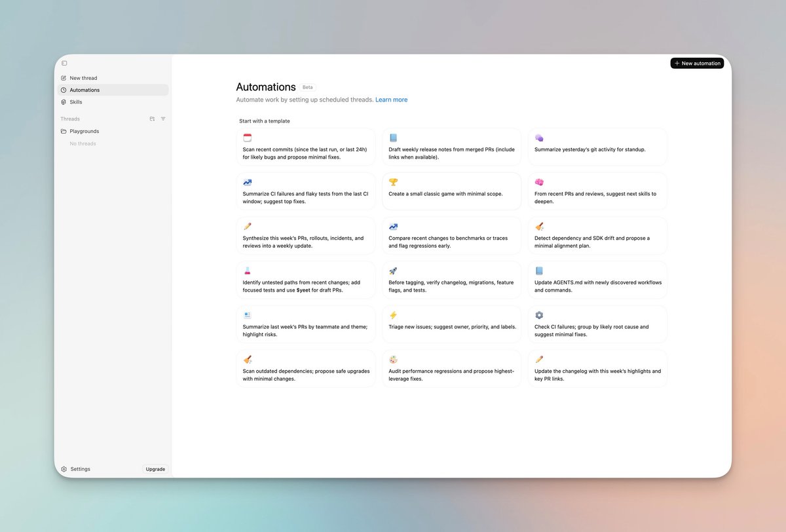Click the New thread compose pencil icon
Image resolution: width=786 pixels, height=532 pixels.
[x=64, y=77]
